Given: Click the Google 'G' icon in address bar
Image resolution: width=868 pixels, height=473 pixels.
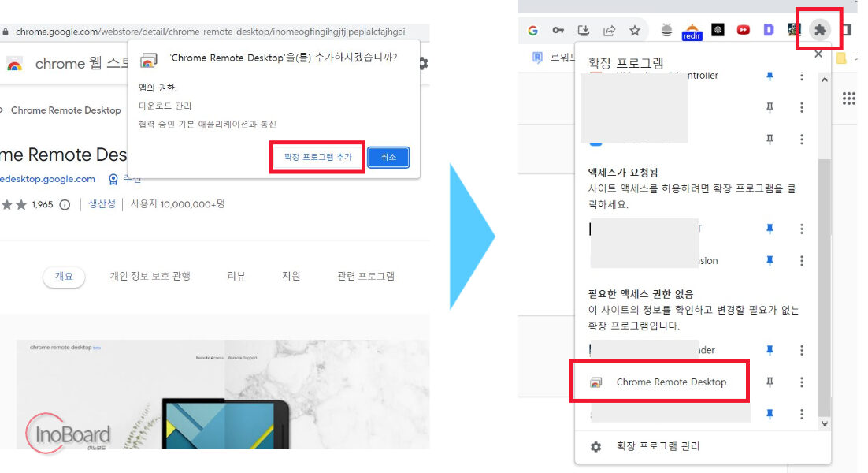Looking at the screenshot, I should [x=532, y=31].
